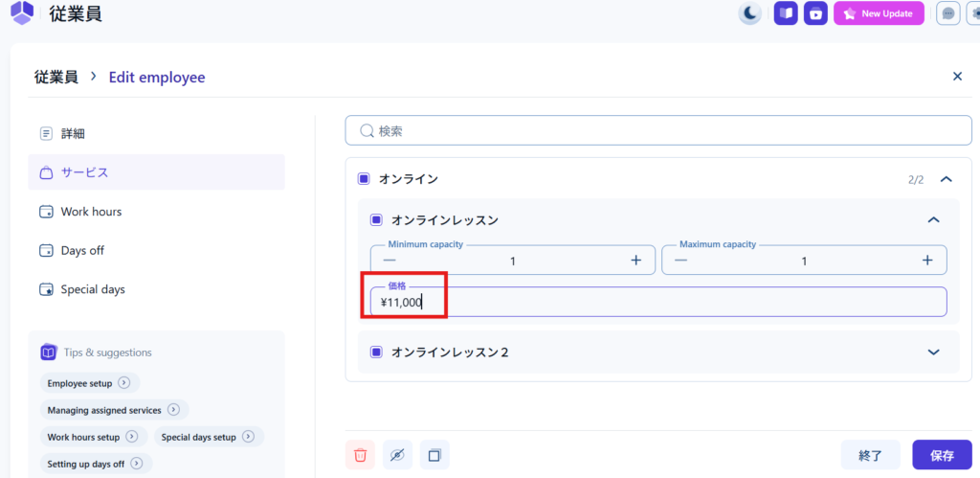Viewport: 980px width, 478px height.
Task: Switch to the Work hours tab
Action: pyautogui.click(x=91, y=212)
